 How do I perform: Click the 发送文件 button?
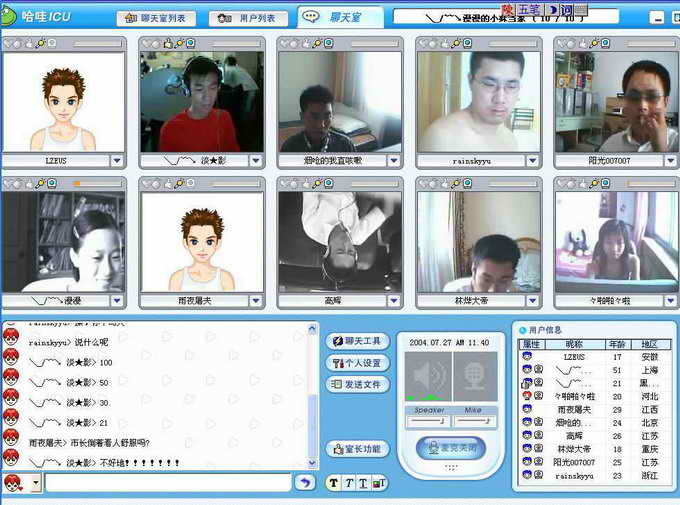click(x=357, y=385)
